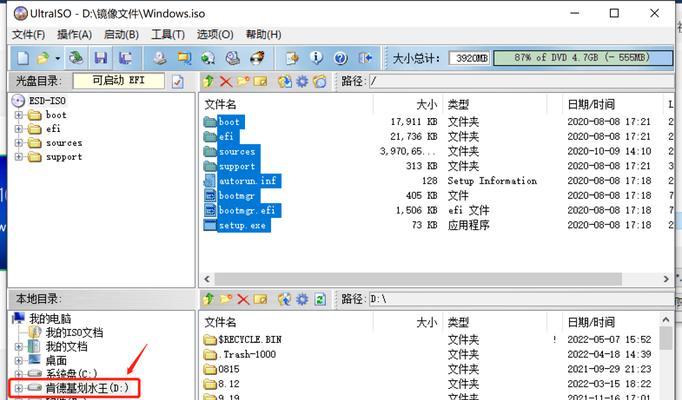The width and height of the screenshot is (682, 400).
Task: Open the dropdown arrow beside the Open icon
Action: 57,58
